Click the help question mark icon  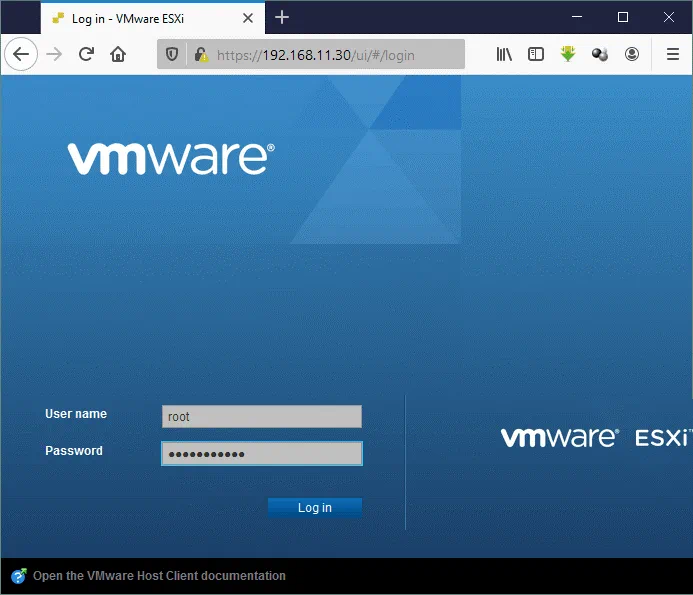tap(19, 576)
